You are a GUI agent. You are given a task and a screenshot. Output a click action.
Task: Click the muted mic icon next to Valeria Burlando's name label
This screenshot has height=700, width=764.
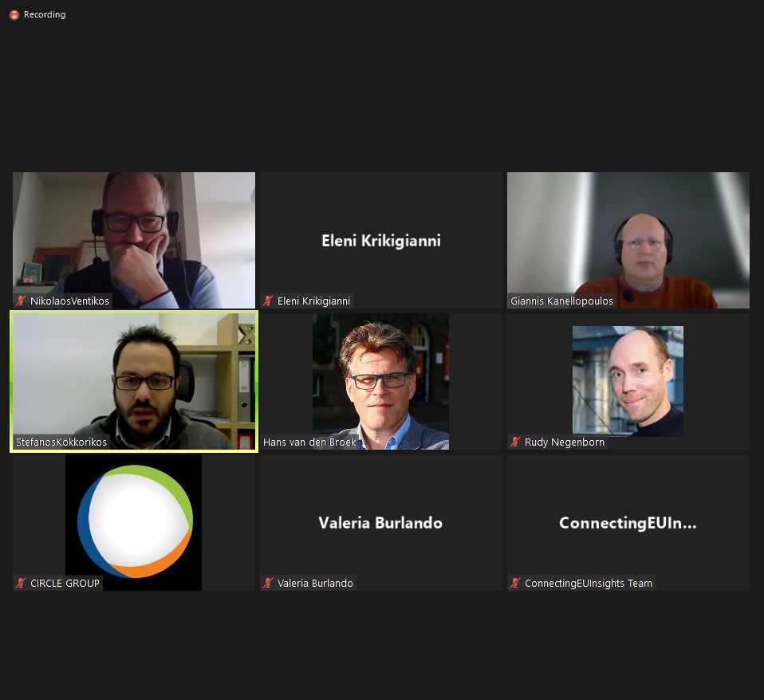point(268,583)
